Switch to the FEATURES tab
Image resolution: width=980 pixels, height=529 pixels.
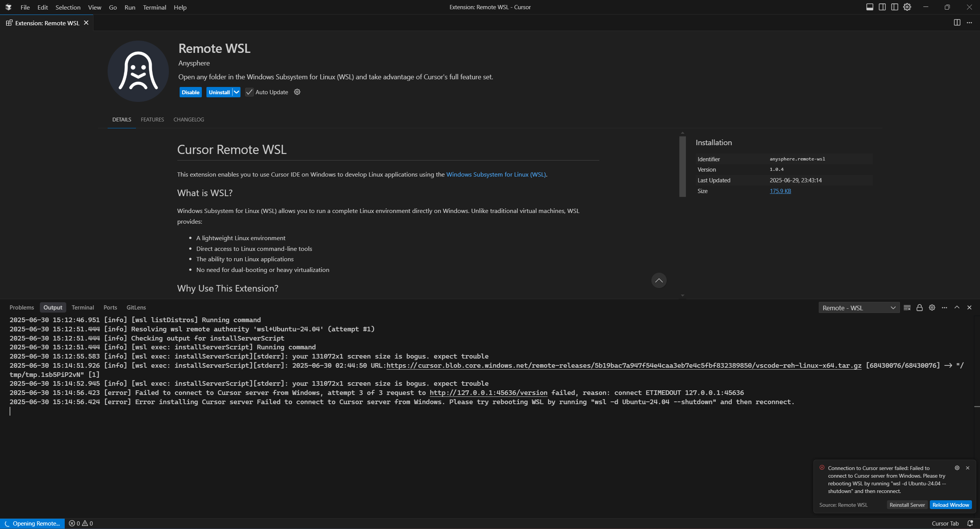pos(152,120)
